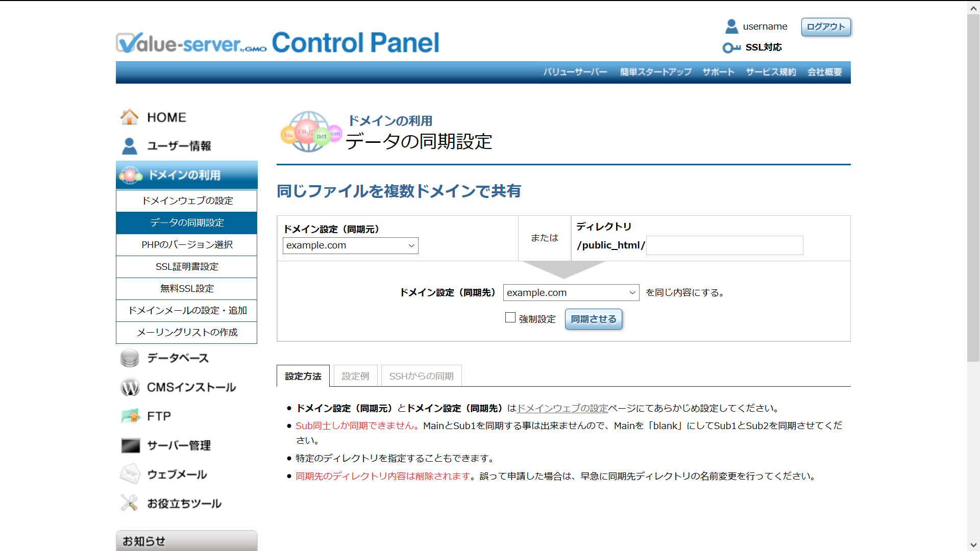Click the SSL key icon
Image resolution: width=980 pixels, height=551 pixels.
pyautogui.click(x=731, y=47)
